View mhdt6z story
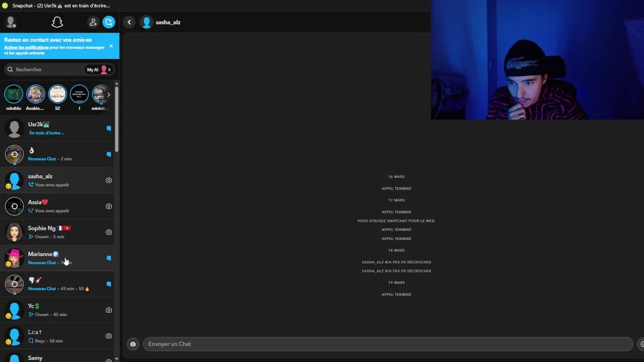Viewport: 644px width, 362px height. coord(14,94)
